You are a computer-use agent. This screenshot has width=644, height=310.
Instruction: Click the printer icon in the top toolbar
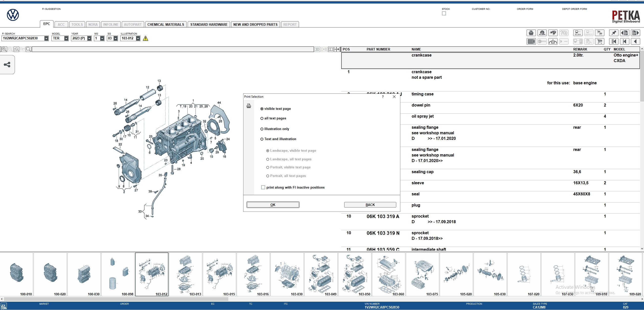531,33
